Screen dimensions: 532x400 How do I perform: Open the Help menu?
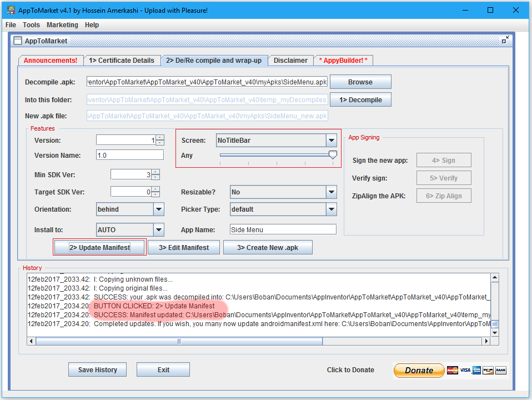point(92,25)
